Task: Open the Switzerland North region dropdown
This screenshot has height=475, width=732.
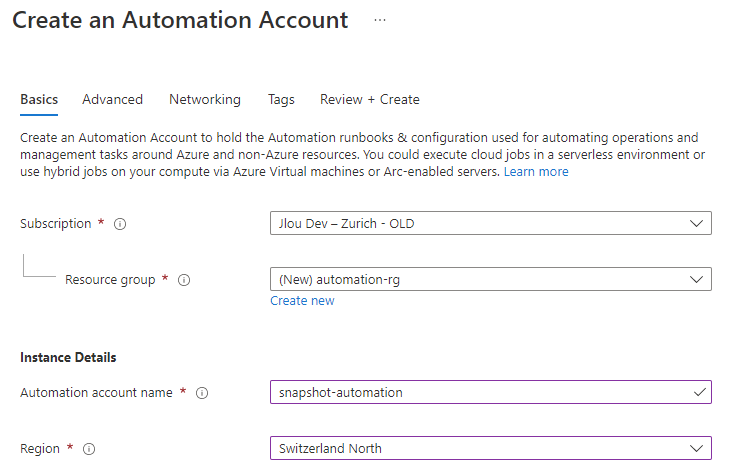Action: coord(491,448)
